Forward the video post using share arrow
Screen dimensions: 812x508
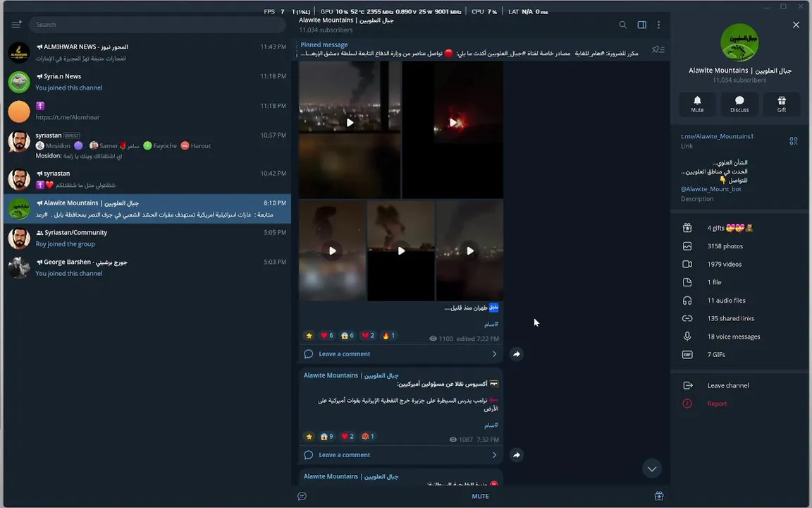coord(516,354)
